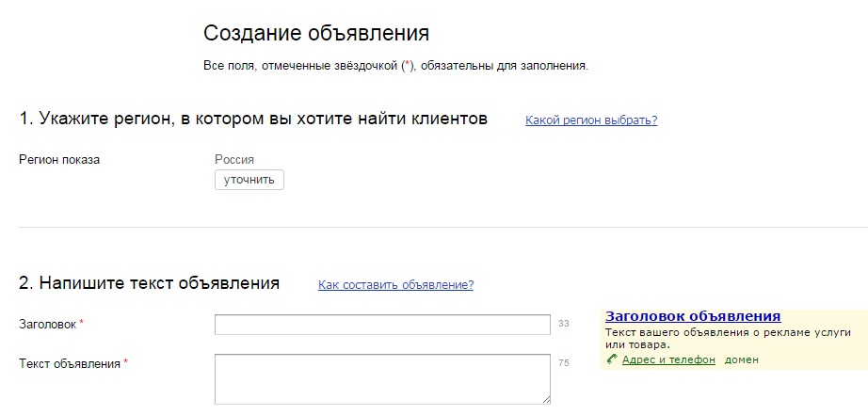The image size is (868, 415).
Task: Click the 'домен' text in the ad preview
Action: 742,359
